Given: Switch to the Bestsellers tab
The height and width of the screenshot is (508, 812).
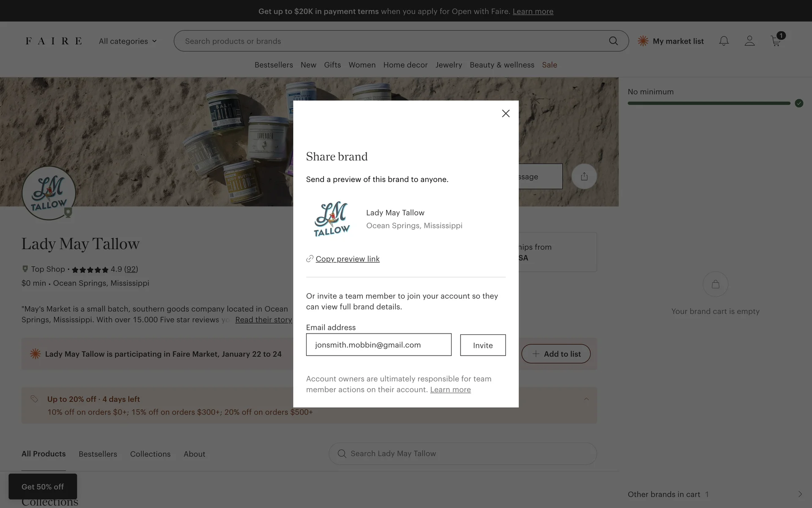Looking at the screenshot, I should (x=98, y=454).
